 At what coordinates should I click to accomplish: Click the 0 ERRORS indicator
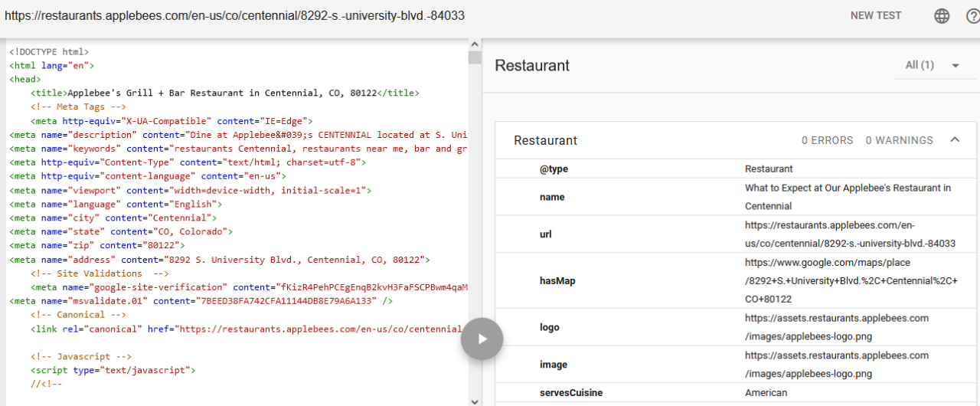point(827,140)
